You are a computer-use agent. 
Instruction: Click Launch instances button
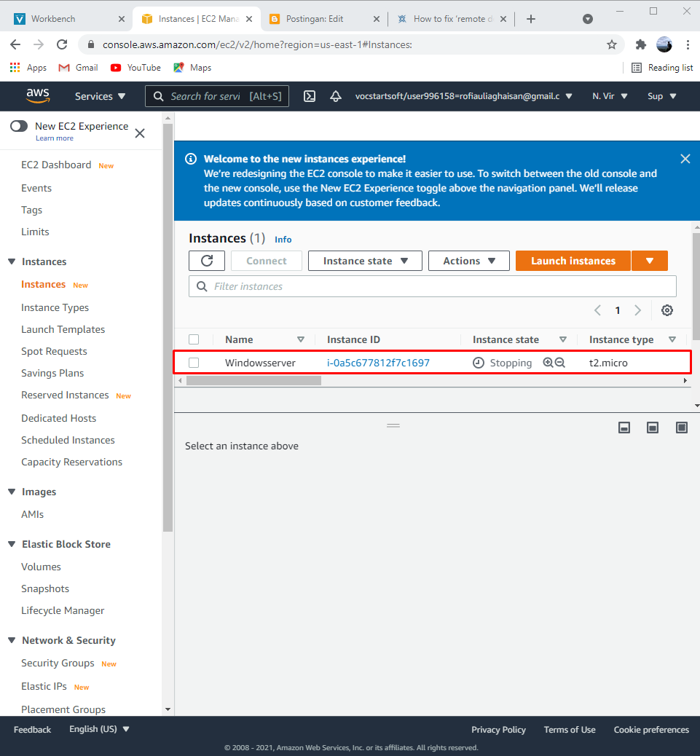[573, 261]
